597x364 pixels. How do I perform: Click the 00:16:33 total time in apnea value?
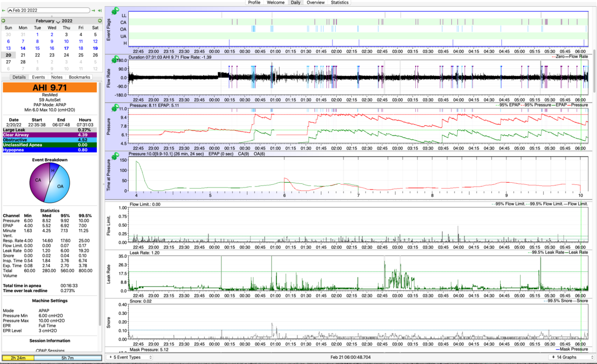point(69,285)
